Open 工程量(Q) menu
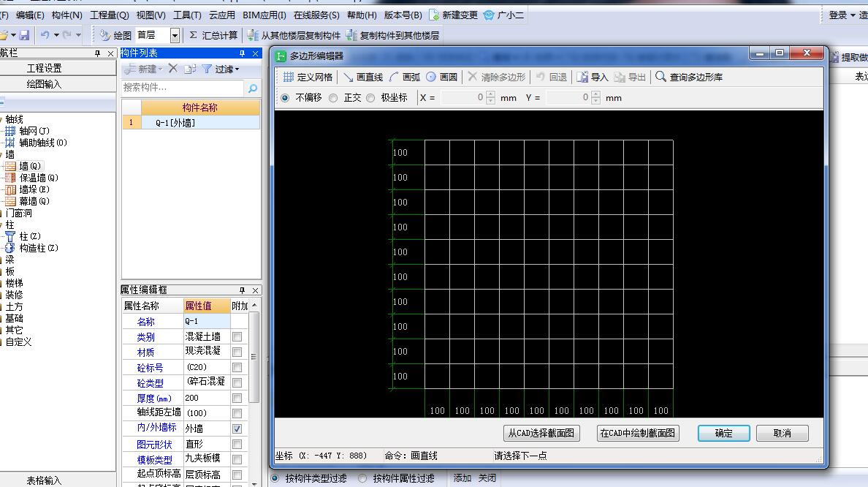The width and height of the screenshot is (868, 487). coord(109,15)
